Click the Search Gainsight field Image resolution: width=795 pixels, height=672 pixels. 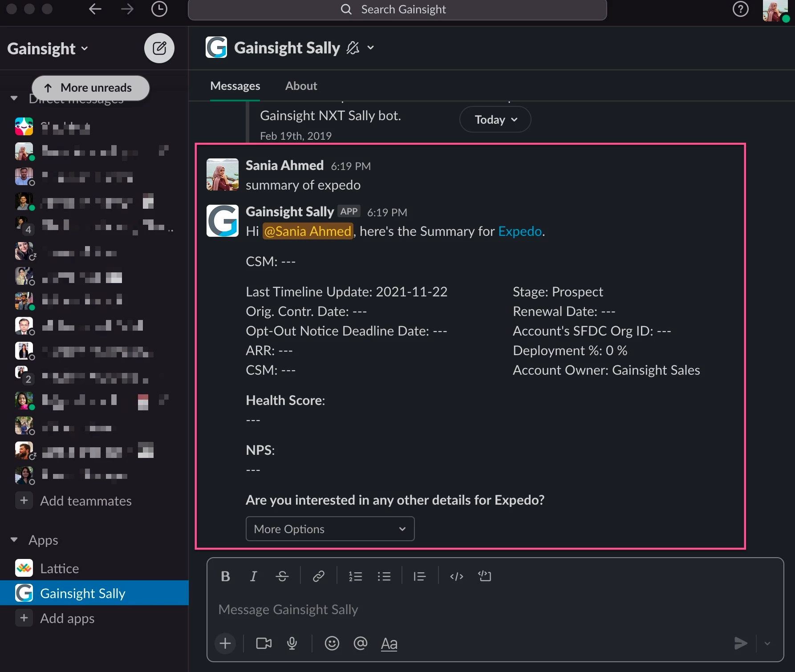pyautogui.click(x=397, y=9)
